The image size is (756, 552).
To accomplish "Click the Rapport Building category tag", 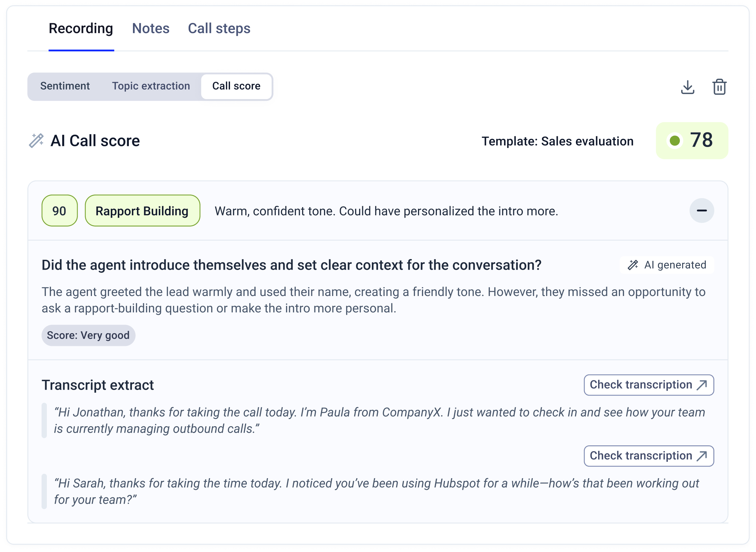I will [142, 211].
